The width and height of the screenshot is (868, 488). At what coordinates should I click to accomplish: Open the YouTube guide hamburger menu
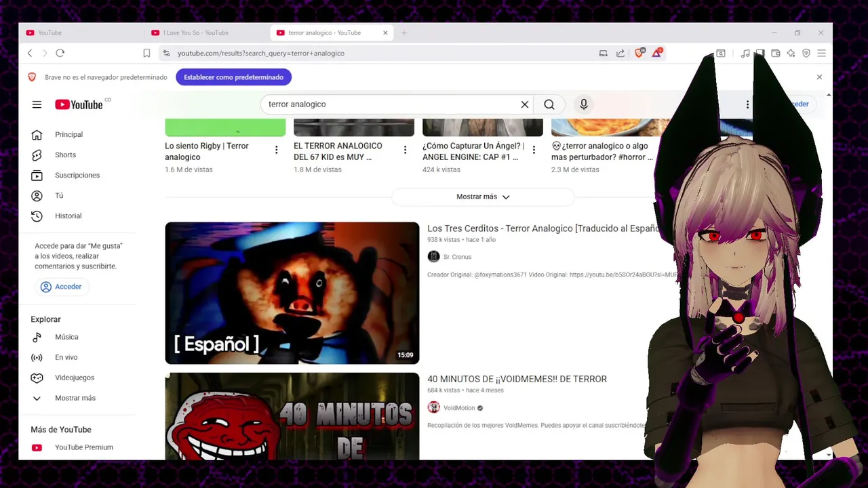click(x=37, y=104)
